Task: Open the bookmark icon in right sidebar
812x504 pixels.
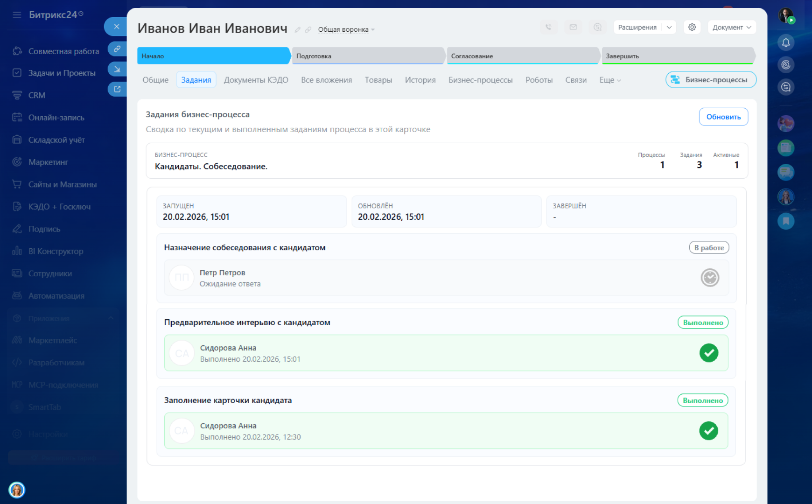Action: [x=786, y=221]
